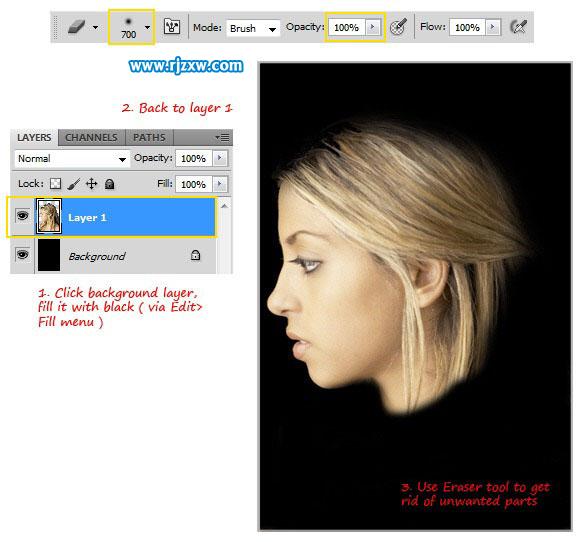This screenshot has width=582, height=542.
Task: Hide the Background layer eye icon
Action: click(x=23, y=255)
